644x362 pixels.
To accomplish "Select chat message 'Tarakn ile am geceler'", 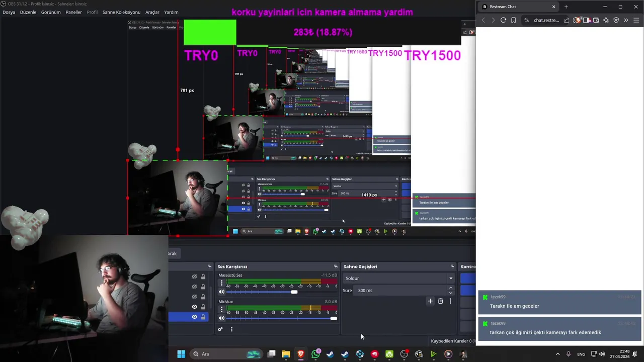I will [x=560, y=302].
